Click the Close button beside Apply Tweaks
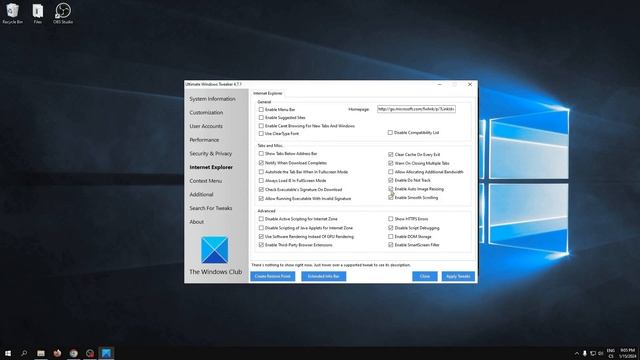Viewport: 640px width, 360px height. click(425, 276)
